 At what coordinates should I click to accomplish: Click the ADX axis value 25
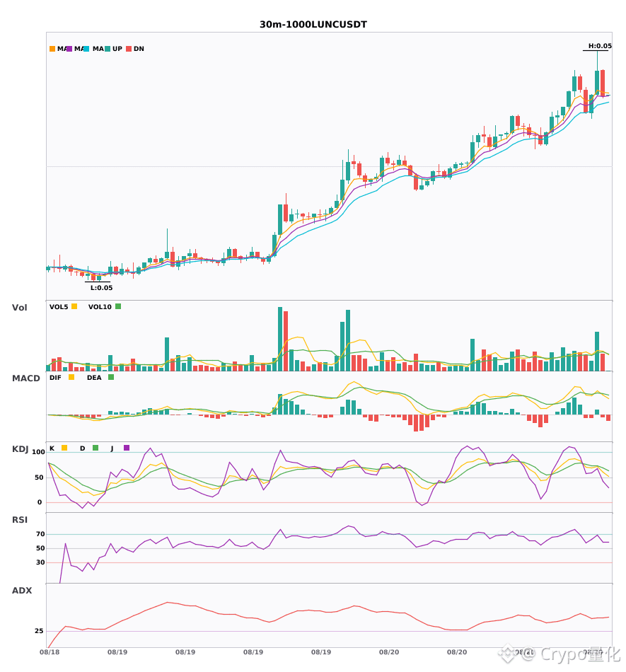(x=39, y=631)
